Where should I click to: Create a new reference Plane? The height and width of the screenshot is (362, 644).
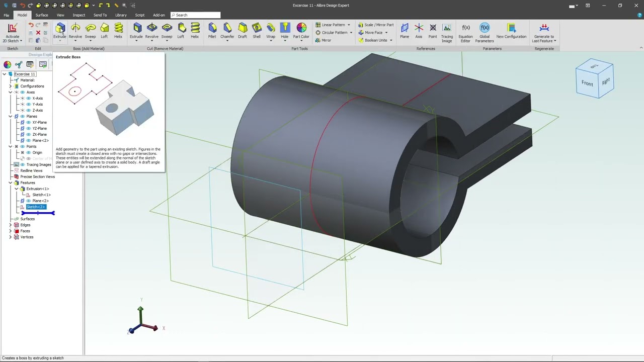pos(405,30)
